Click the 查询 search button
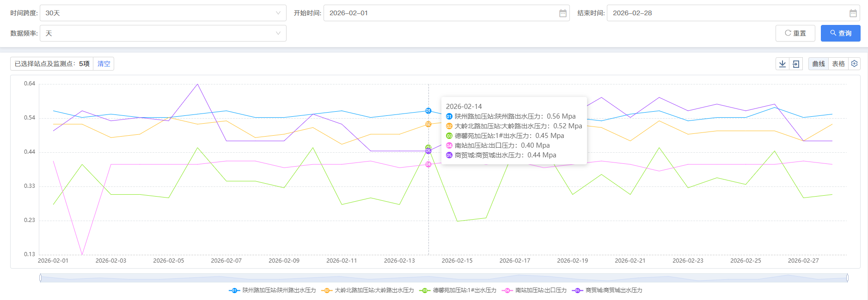The image size is (868, 300). click(x=840, y=33)
